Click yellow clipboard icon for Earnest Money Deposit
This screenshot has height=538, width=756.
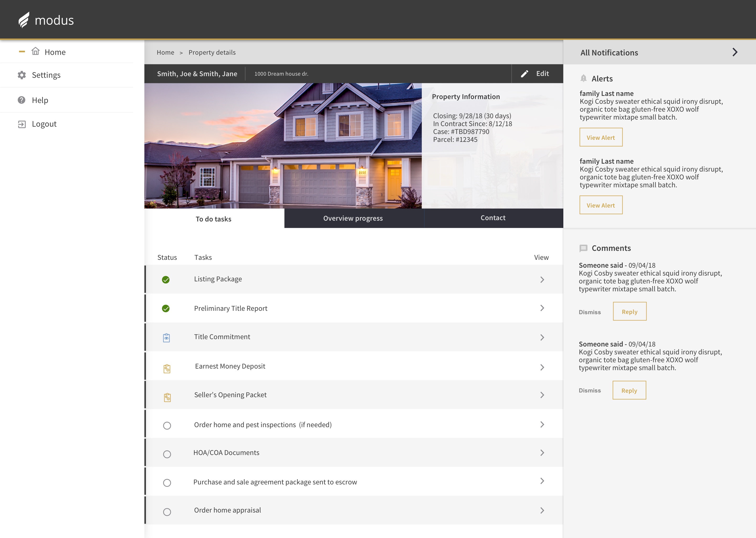point(167,368)
